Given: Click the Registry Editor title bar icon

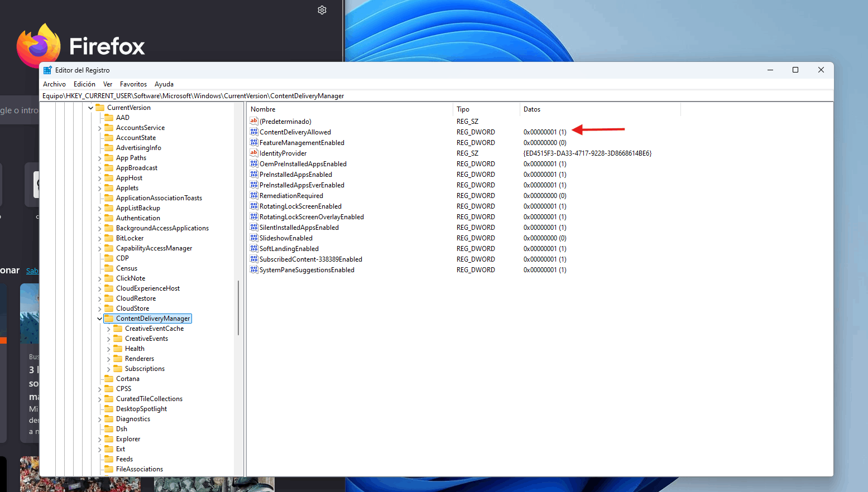Looking at the screenshot, I should [47, 70].
